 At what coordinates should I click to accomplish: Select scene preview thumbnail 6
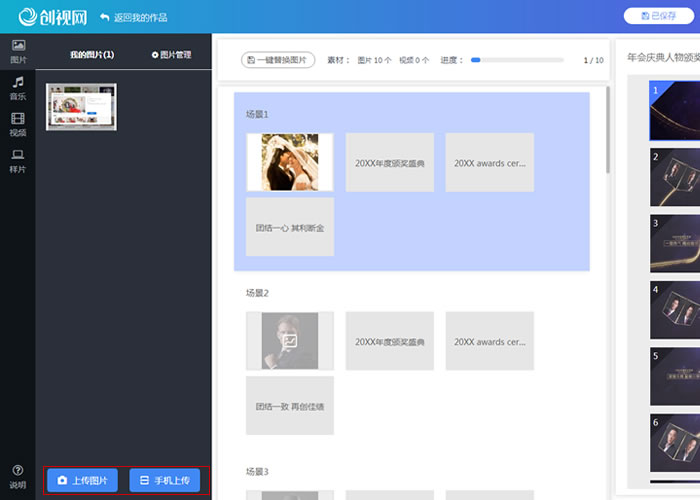tap(675, 443)
